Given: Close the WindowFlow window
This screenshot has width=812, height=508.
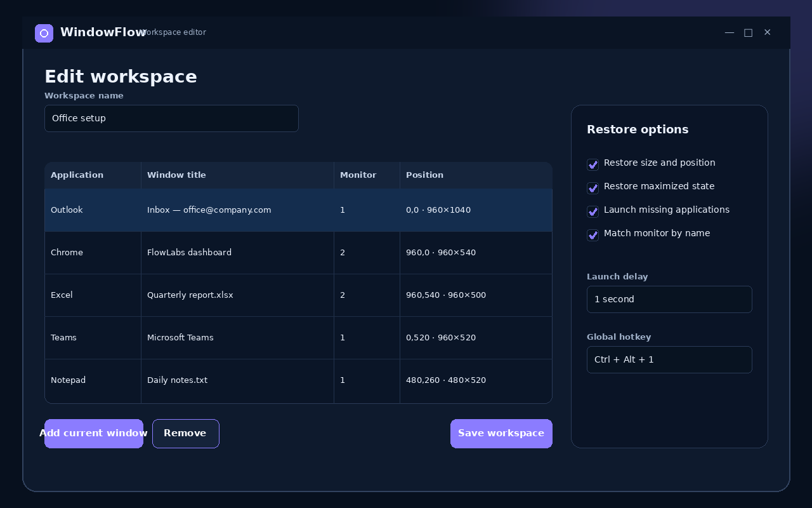Looking at the screenshot, I should point(768,32).
